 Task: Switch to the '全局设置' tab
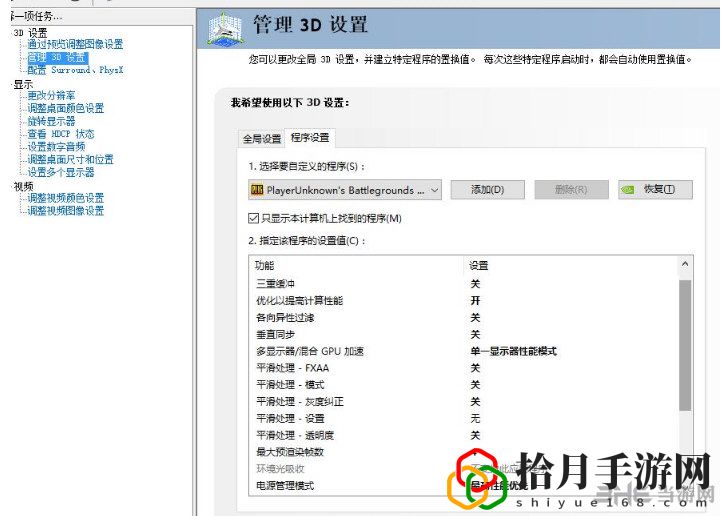coord(262,138)
